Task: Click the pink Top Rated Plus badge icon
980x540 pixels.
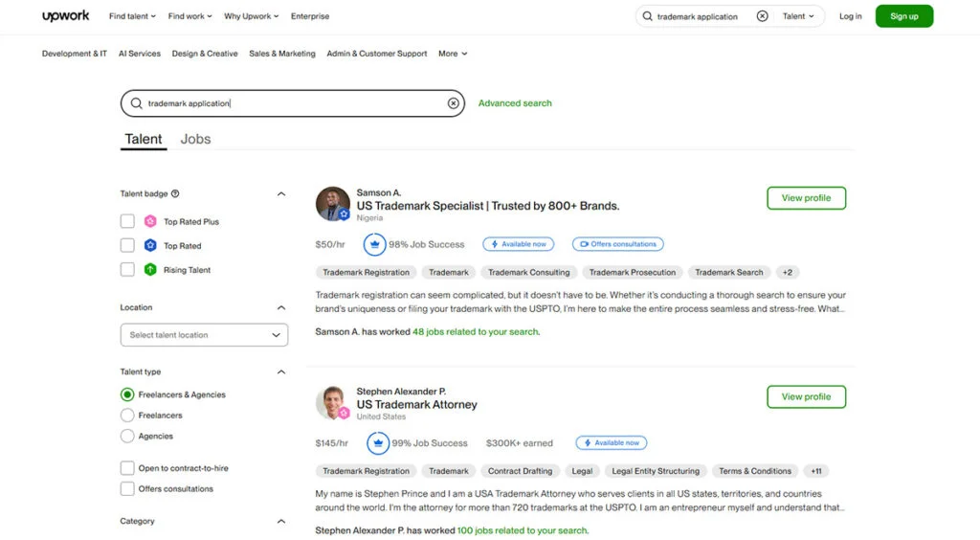Action: 150,221
